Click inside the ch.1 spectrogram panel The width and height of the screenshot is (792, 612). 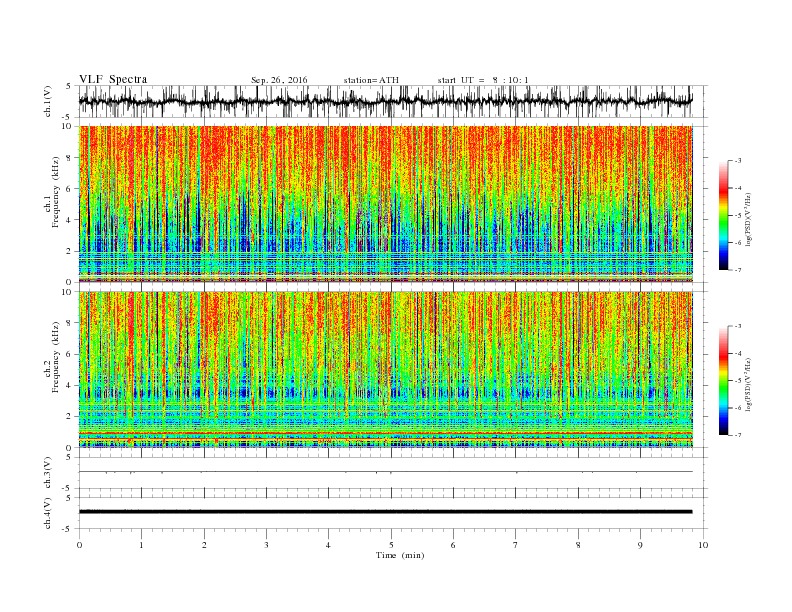pos(386,203)
